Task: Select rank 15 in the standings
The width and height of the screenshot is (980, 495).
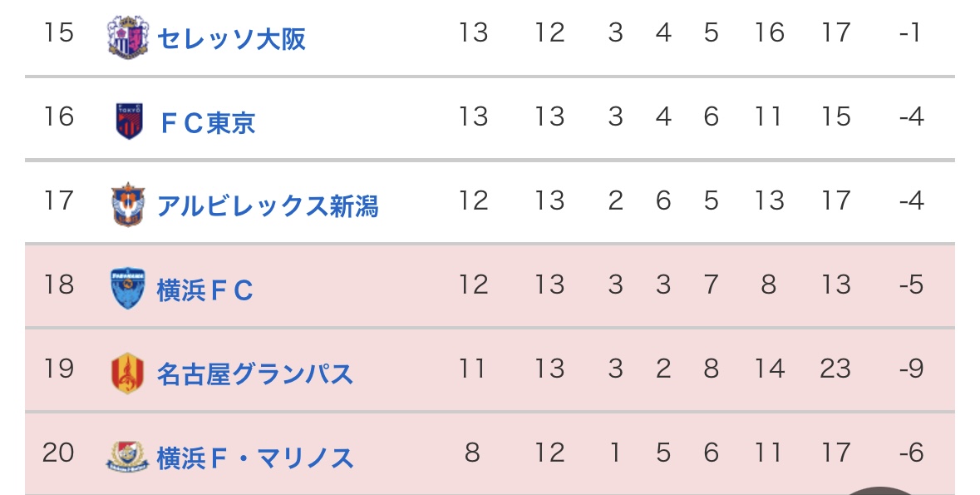Action: coord(59,32)
